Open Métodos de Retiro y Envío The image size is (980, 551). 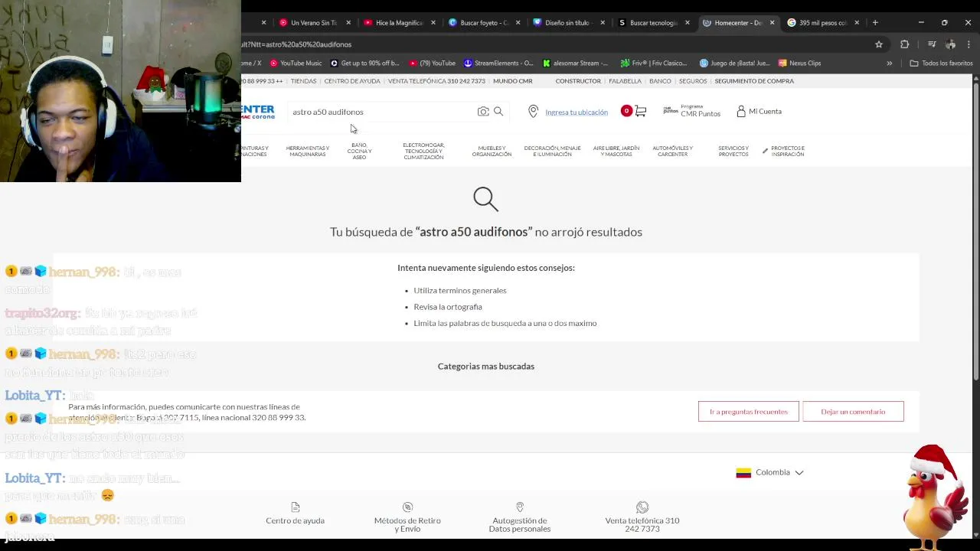(407, 517)
